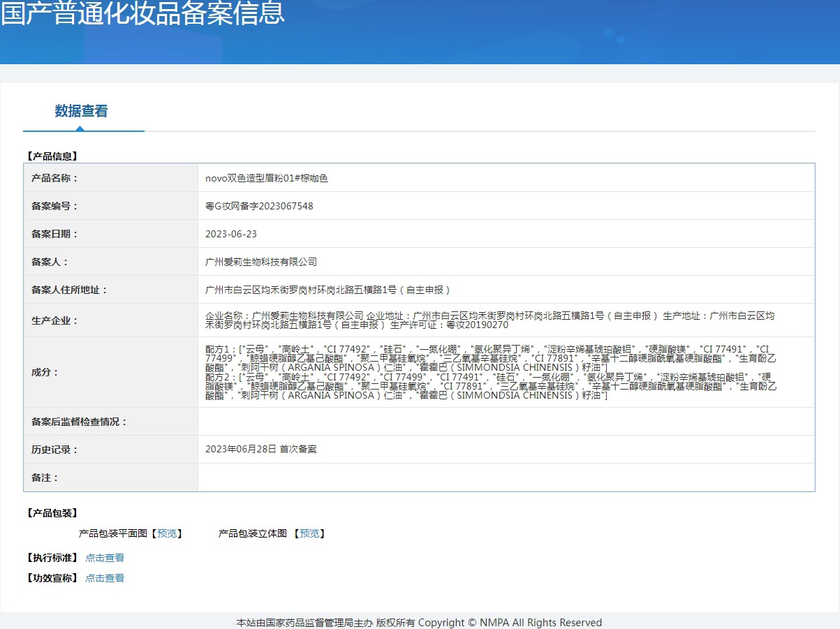Select the 备案日期 row label
Viewport: 840px width, 629px height.
(x=55, y=234)
